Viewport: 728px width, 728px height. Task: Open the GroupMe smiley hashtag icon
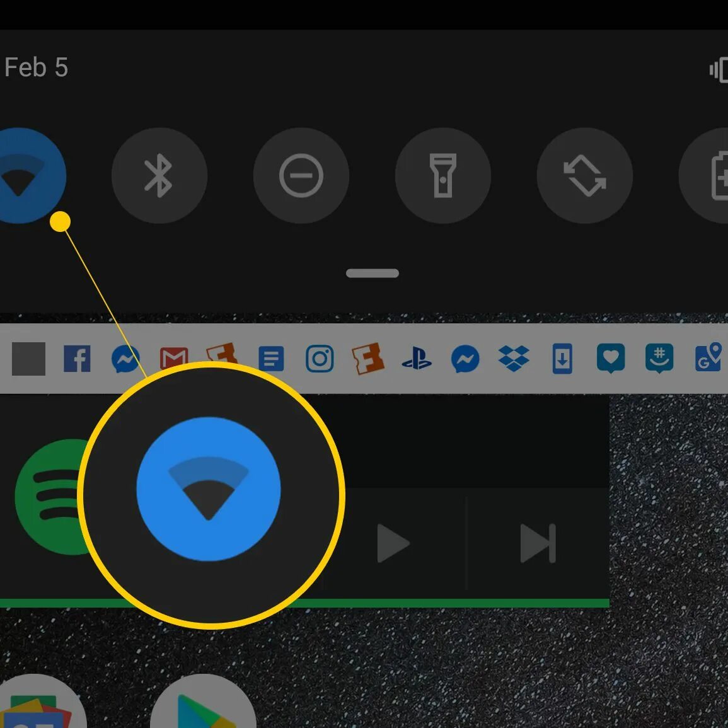659,359
